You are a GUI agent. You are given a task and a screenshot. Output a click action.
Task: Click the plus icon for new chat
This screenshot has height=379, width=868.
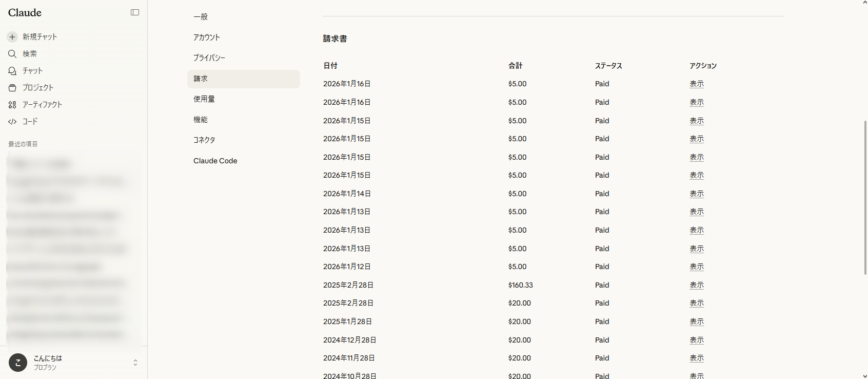(x=12, y=37)
